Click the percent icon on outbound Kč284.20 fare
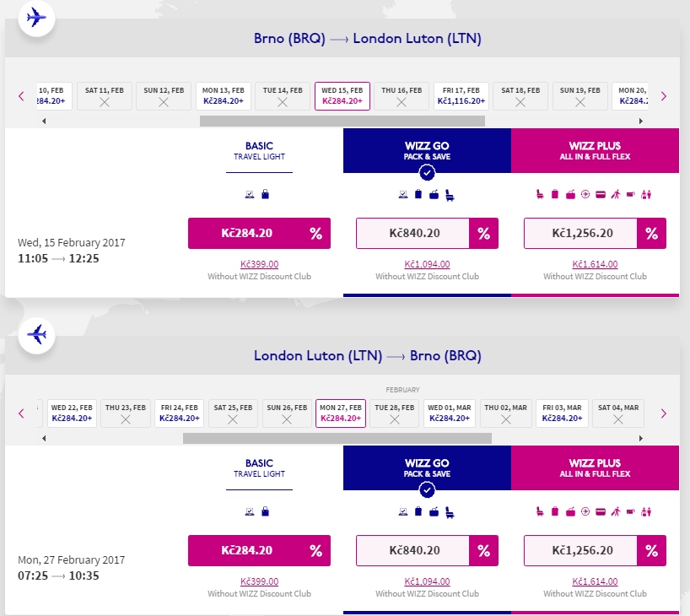The width and height of the screenshot is (690, 616). (316, 233)
